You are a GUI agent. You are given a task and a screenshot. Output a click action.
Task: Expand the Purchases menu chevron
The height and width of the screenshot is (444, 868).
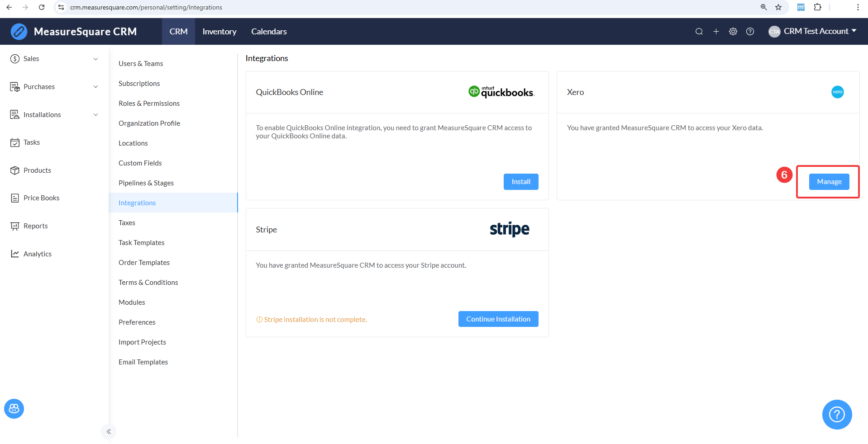point(95,87)
